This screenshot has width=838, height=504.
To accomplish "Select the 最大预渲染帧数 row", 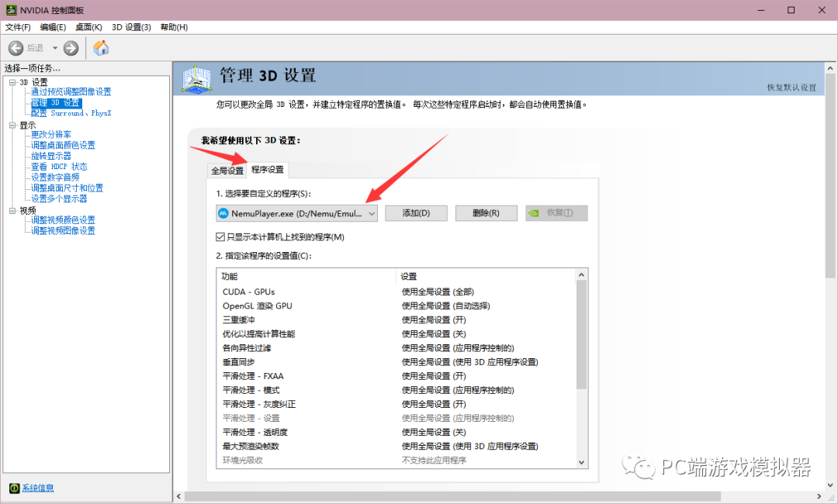I will (396, 447).
